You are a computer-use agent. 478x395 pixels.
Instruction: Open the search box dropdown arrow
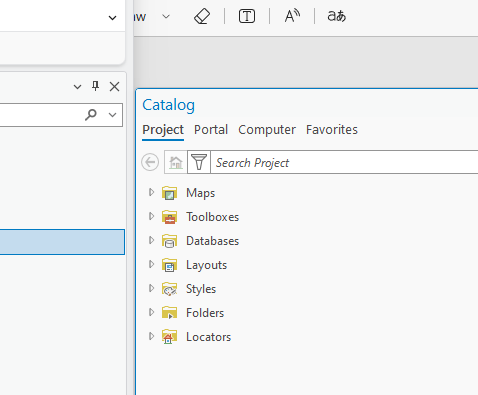click(113, 115)
